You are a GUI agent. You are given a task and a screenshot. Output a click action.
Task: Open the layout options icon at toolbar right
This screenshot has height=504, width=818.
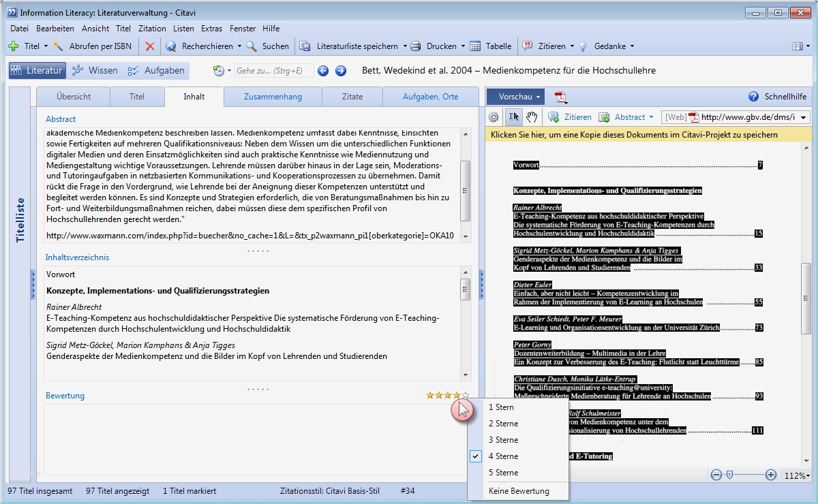798,46
